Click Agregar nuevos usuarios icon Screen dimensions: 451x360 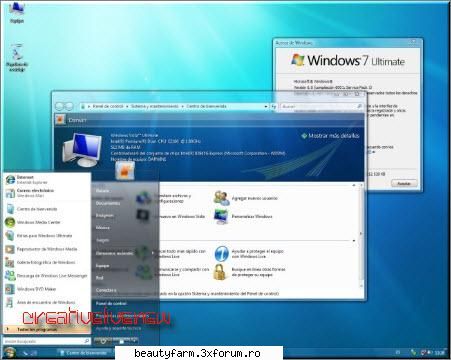[x=221, y=198]
